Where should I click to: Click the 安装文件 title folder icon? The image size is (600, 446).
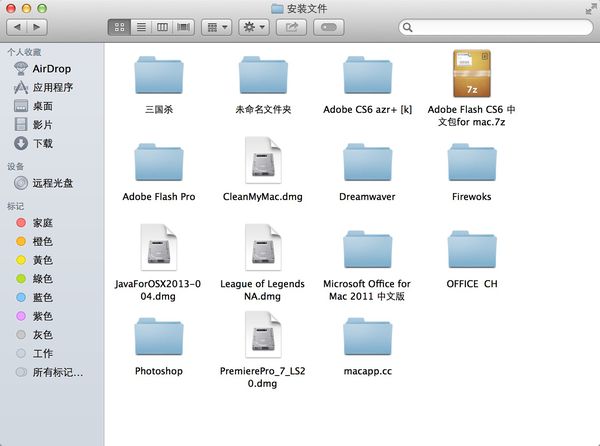(x=277, y=8)
